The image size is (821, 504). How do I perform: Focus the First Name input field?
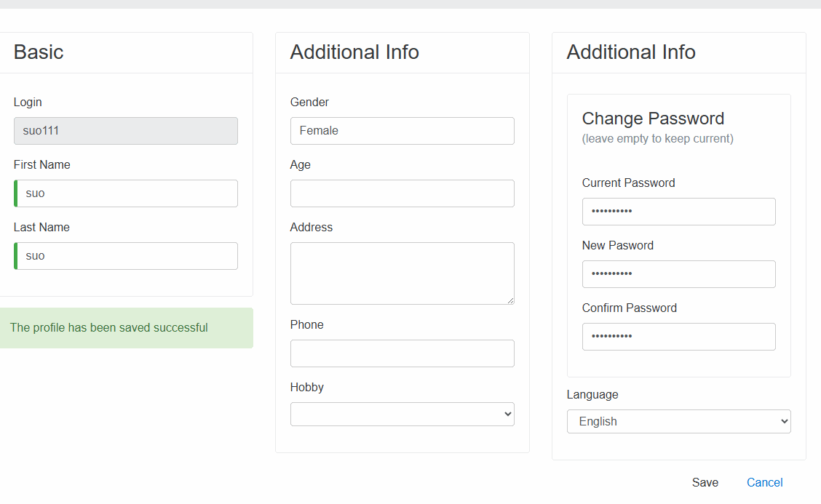point(126,193)
